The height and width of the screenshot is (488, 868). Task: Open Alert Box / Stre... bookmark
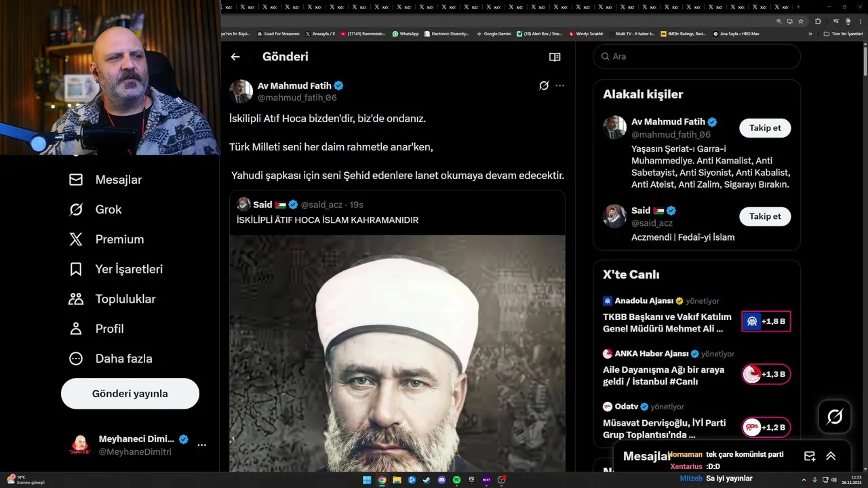coord(539,33)
